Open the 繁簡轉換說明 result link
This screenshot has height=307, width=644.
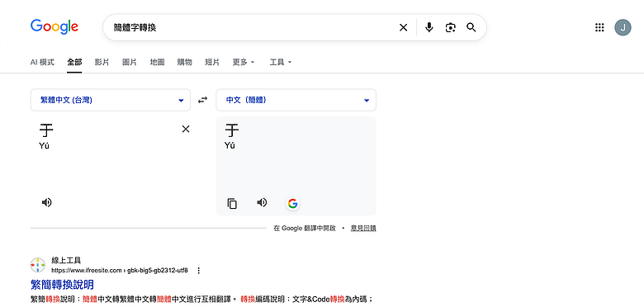pyautogui.click(x=62, y=285)
